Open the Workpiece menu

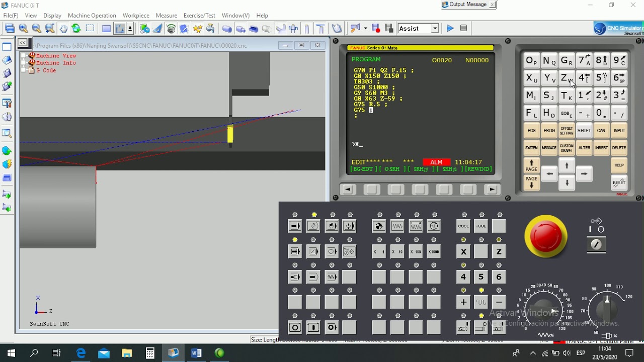[x=136, y=16]
